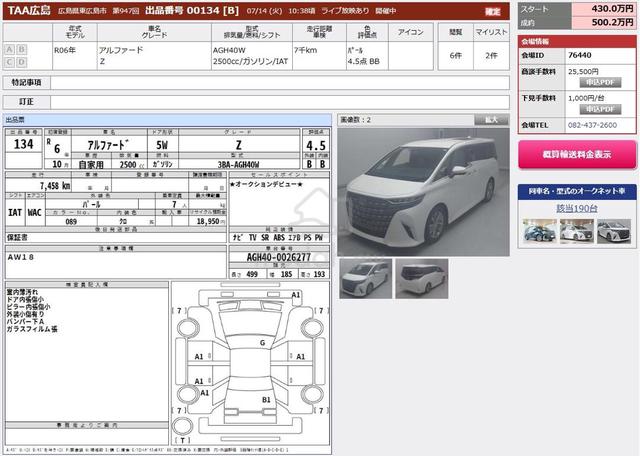
Task: Open the main white Alphard photo
Action: point(423,192)
